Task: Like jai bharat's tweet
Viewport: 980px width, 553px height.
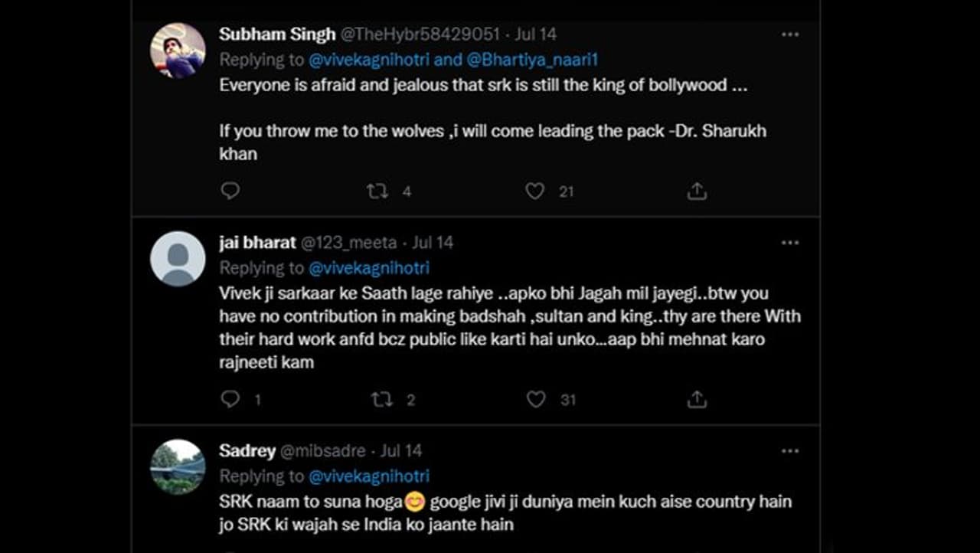Action: pyautogui.click(x=536, y=399)
